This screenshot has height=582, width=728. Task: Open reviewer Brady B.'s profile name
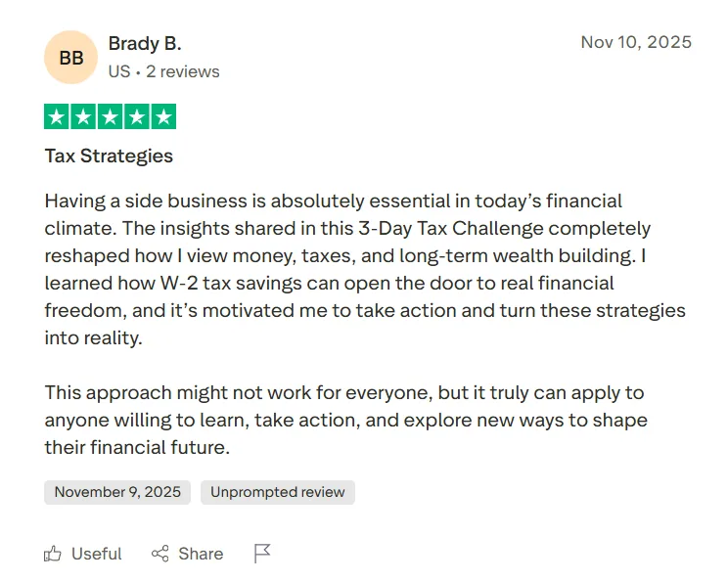tap(145, 44)
